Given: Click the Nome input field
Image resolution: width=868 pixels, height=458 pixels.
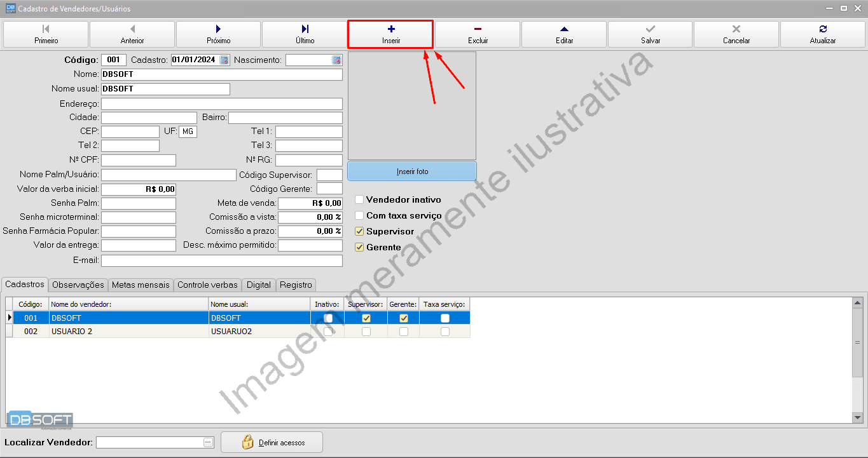Looking at the screenshot, I should 222,74.
